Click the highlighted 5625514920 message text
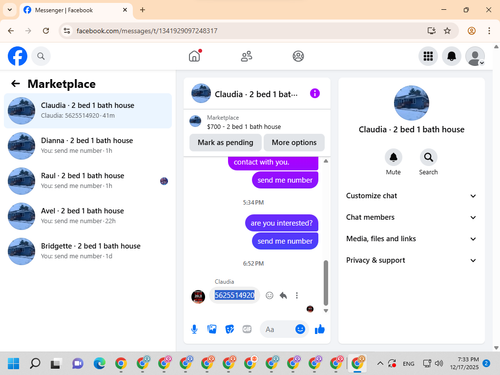The height and width of the screenshot is (375, 500). click(x=234, y=295)
